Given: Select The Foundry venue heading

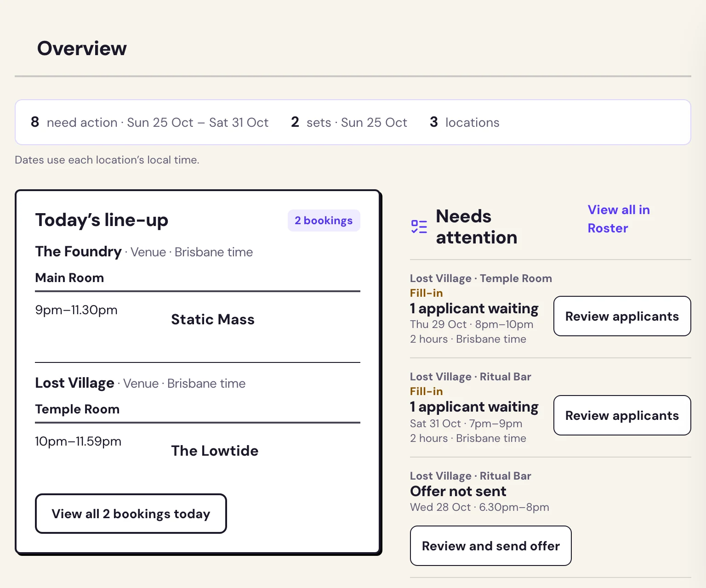Looking at the screenshot, I should click(x=79, y=252).
